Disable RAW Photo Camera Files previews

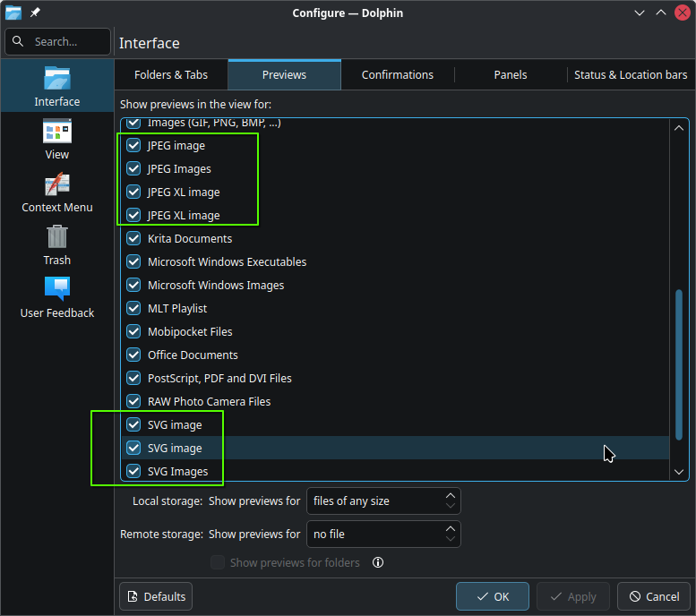point(133,402)
